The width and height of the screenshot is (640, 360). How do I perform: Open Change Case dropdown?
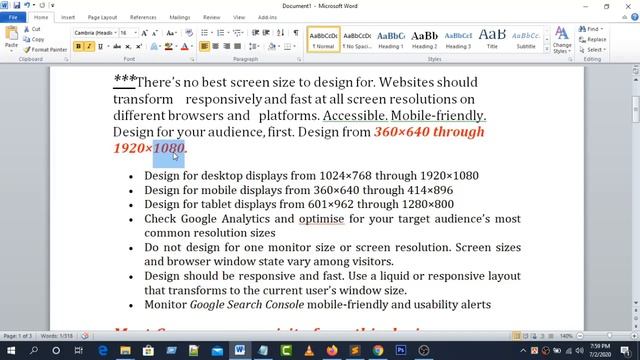point(171,33)
